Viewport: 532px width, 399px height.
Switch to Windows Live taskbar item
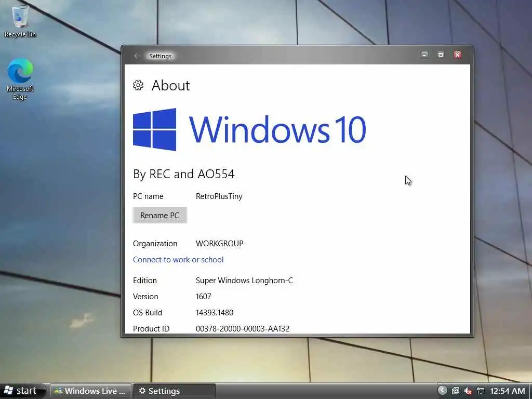(x=90, y=391)
